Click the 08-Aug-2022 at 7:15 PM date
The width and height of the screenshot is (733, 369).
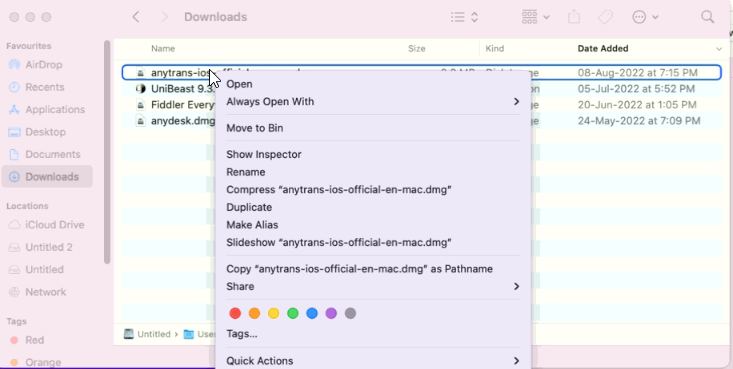[638, 72]
